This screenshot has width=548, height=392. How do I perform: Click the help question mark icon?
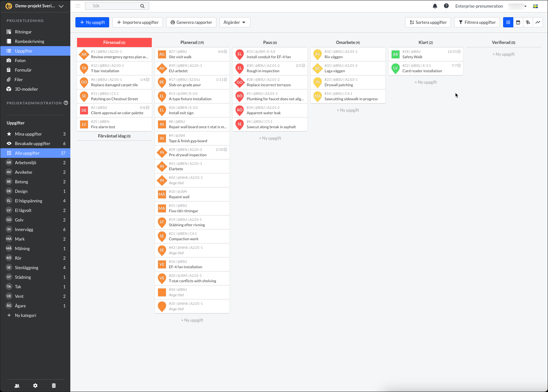pos(446,6)
